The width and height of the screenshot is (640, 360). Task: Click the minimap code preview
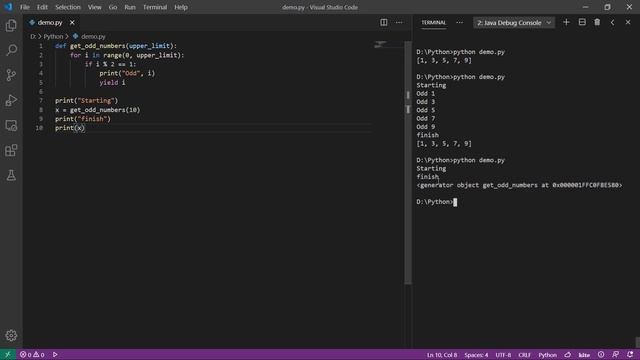point(380,44)
